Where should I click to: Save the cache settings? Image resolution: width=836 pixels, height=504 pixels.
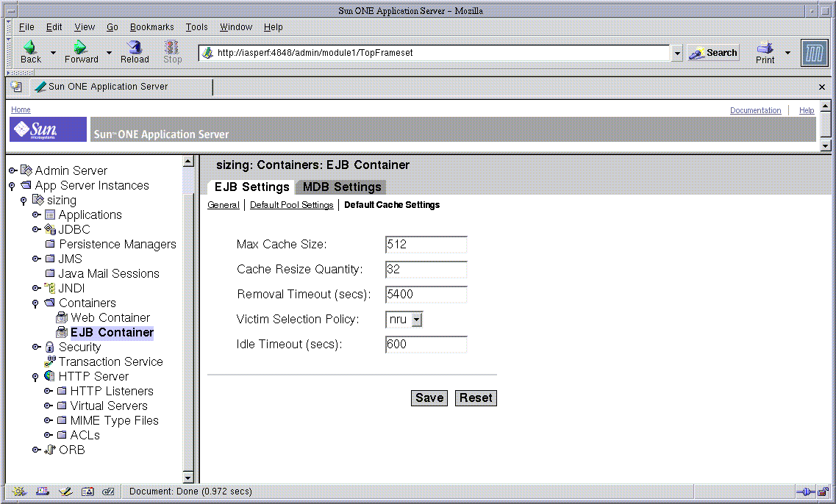[x=429, y=398]
